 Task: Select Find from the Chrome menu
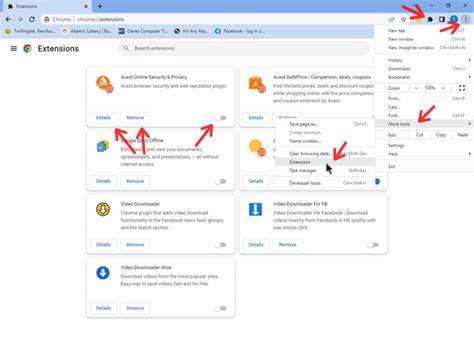click(424, 115)
